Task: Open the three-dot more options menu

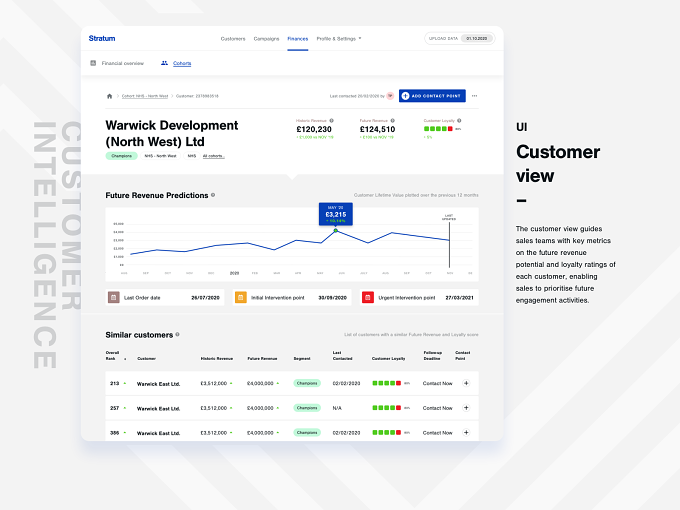Action: 474,96
